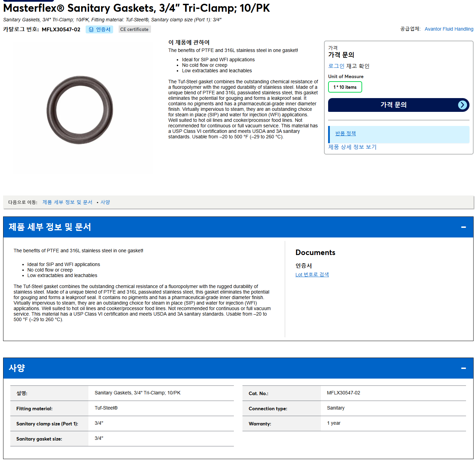Screen dimensions: 476x466
Task: Open the 인증서 certificate badge
Action: [99, 30]
